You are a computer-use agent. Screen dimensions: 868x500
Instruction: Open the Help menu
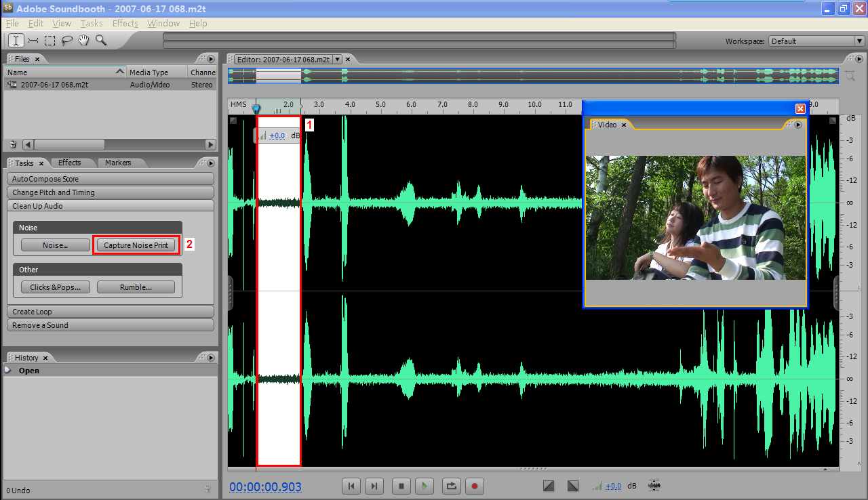point(198,23)
